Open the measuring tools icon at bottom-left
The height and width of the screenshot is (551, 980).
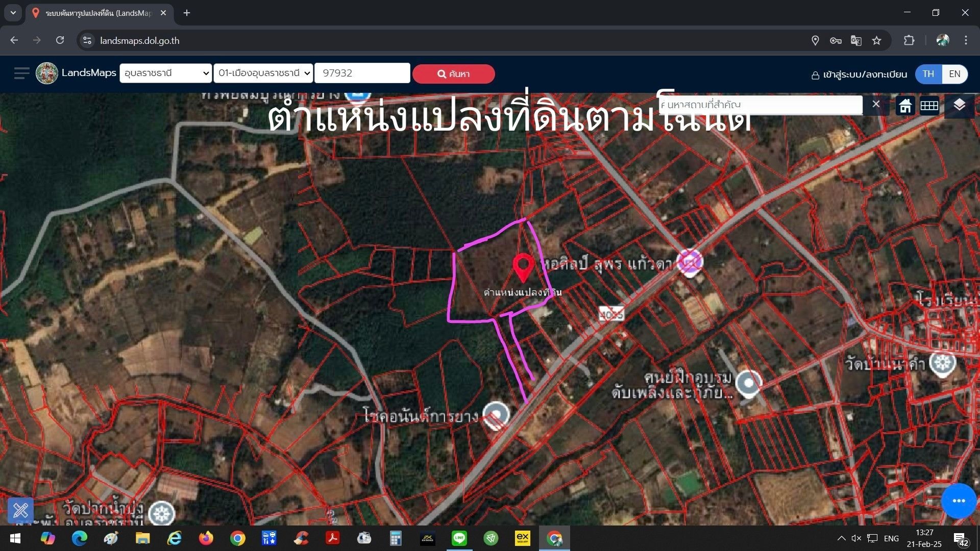point(21,510)
